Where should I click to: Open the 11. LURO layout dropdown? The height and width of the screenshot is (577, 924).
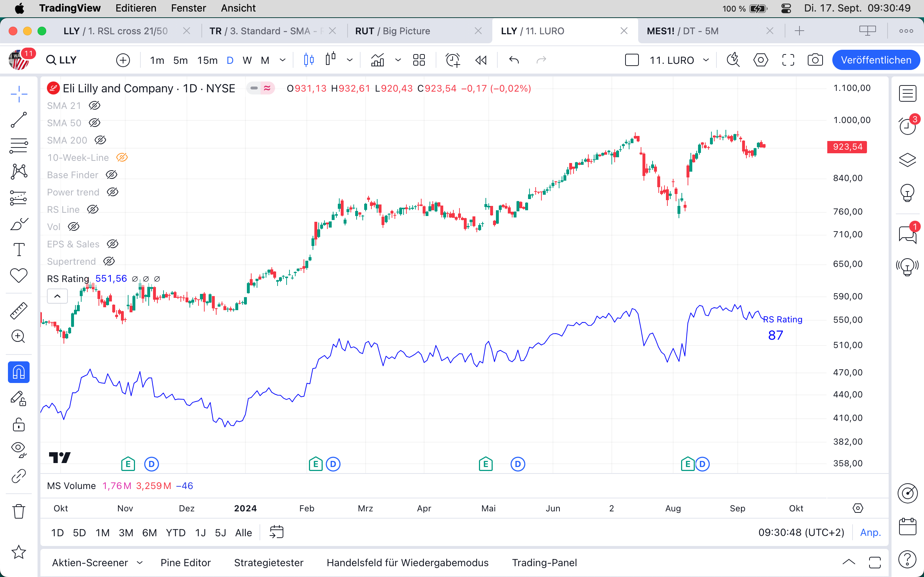(706, 60)
